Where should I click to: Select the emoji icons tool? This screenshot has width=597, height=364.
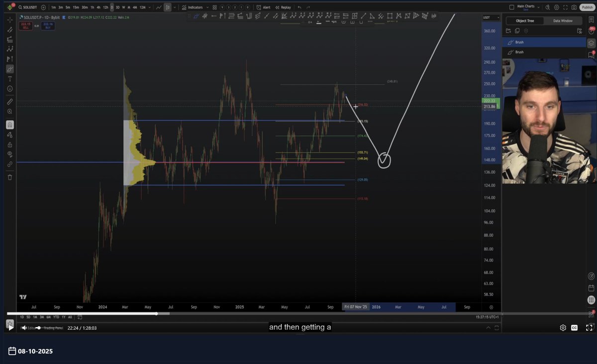point(9,89)
